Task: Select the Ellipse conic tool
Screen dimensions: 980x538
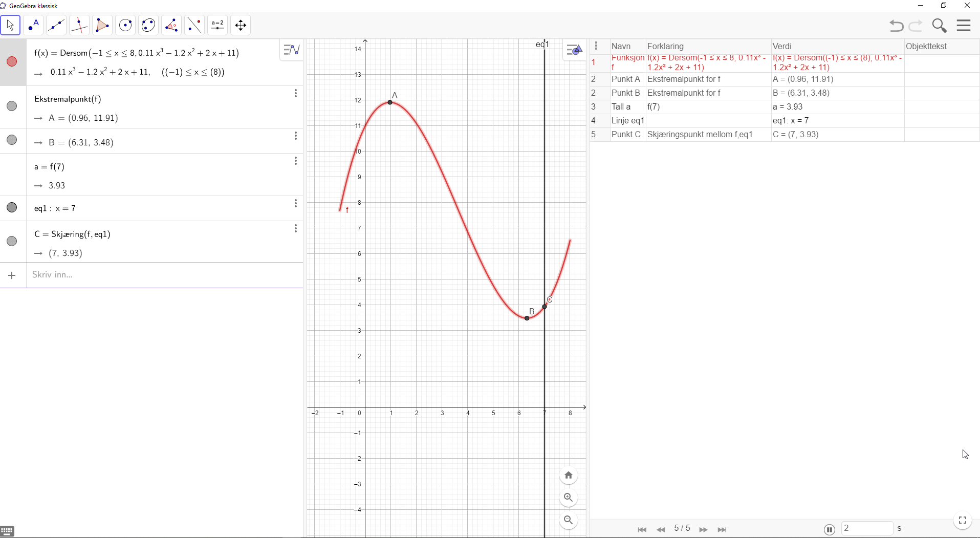Action: click(148, 25)
